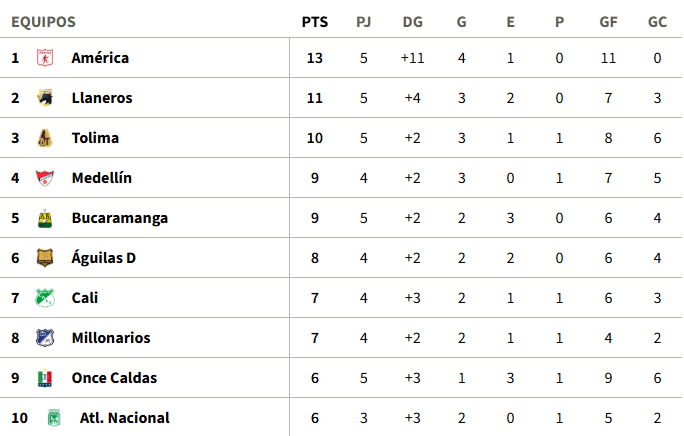Open the Atl. Nacional team link
The width and height of the screenshot is (684, 436).
pyautogui.click(x=124, y=418)
